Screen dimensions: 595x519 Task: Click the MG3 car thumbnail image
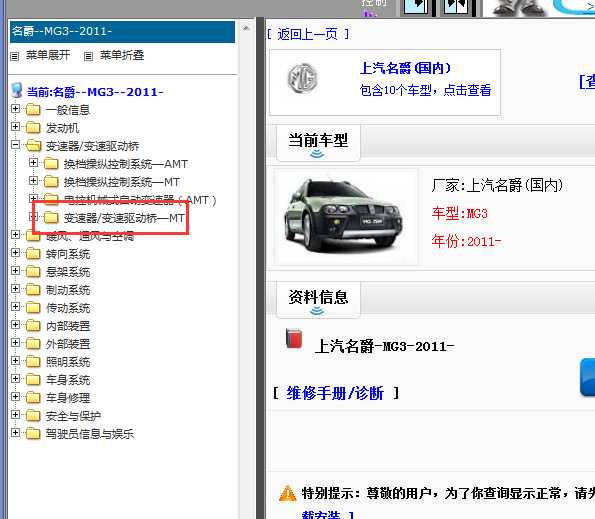(346, 217)
